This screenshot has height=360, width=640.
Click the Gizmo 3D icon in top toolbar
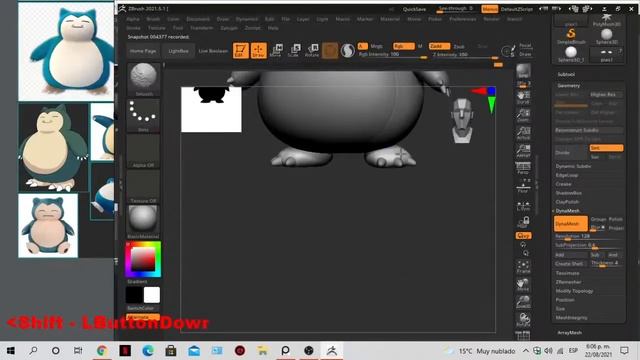(x=330, y=51)
